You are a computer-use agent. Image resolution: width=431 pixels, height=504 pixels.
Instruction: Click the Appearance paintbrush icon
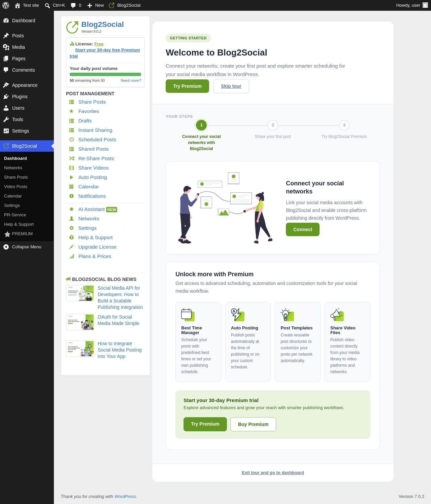tap(6, 85)
